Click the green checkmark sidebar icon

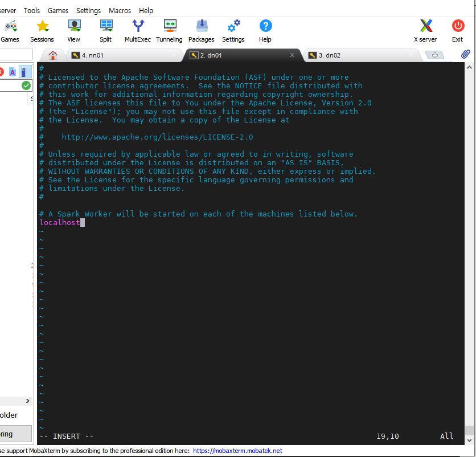coord(26,85)
